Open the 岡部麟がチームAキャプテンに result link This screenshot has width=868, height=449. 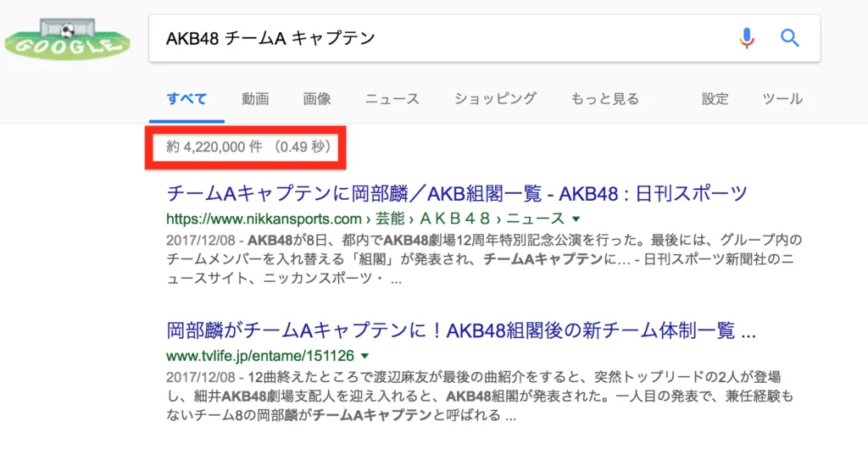pyautogui.click(x=461, y=330)
